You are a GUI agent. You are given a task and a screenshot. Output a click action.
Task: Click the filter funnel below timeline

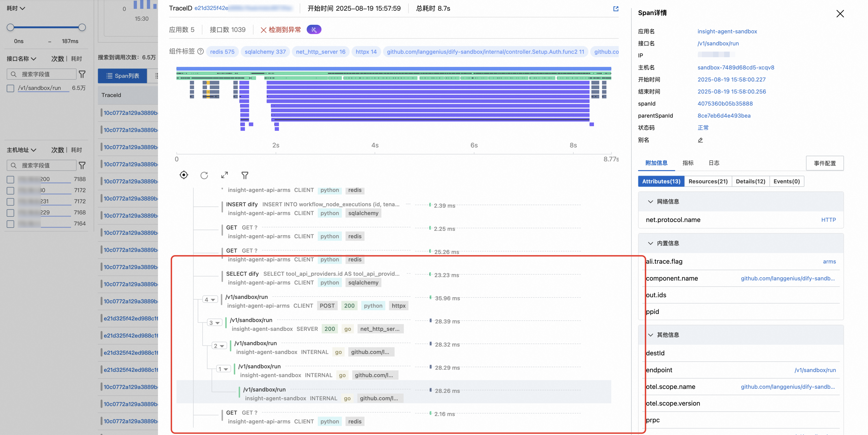pyautogui.click(x=245, y=175)
